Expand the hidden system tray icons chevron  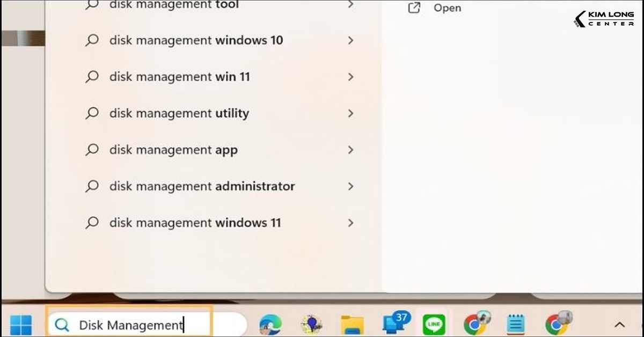pyautogui.click(x=619, y=325)
